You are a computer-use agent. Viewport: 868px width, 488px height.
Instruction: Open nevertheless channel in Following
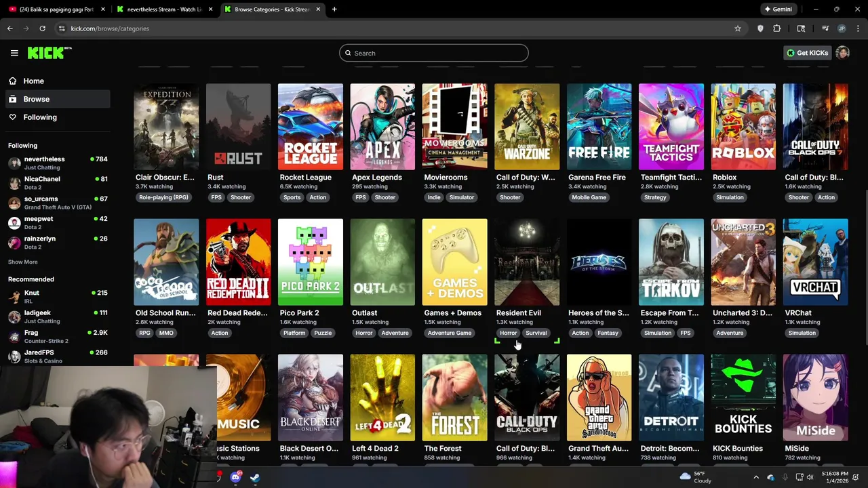(x=58, y=163)
